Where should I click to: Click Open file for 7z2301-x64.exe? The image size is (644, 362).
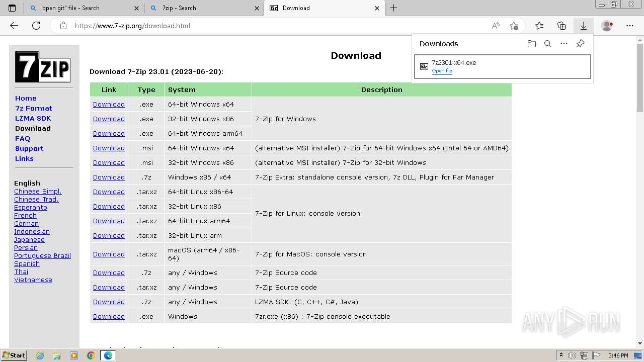442,71
